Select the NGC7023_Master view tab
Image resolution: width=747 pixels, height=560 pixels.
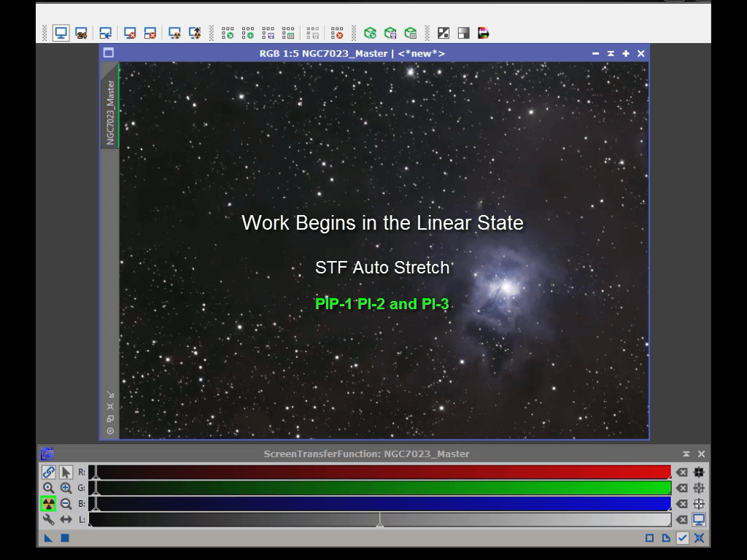click(110, 112)
